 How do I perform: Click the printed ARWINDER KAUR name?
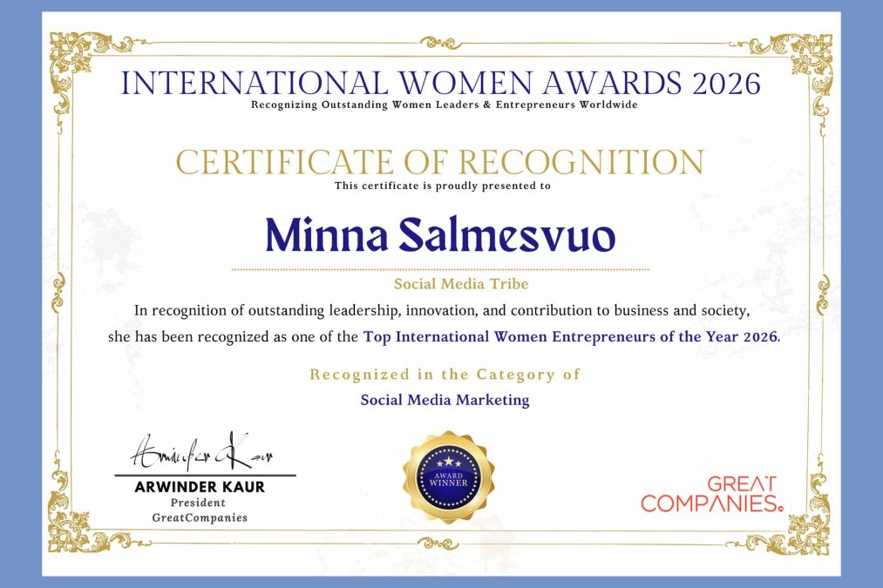point(200,487)
